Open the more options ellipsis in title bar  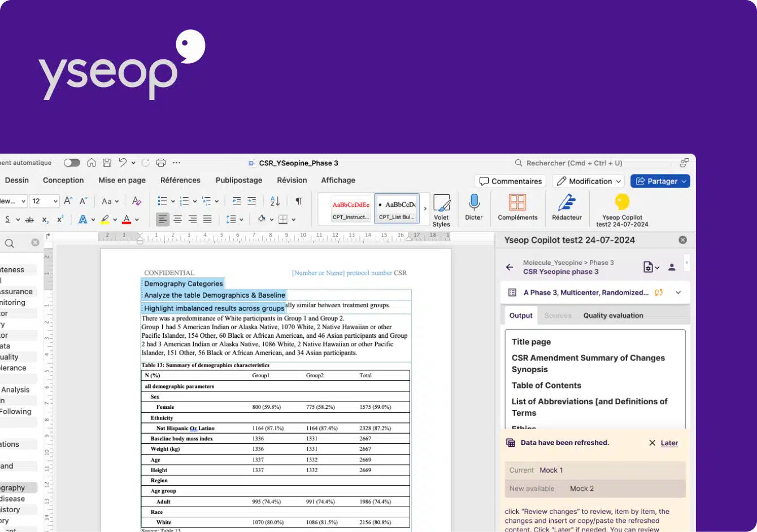point(176,163)
